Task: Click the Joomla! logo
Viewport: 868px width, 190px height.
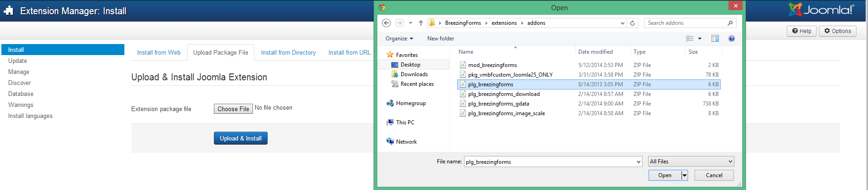Action: pos(822,10)
